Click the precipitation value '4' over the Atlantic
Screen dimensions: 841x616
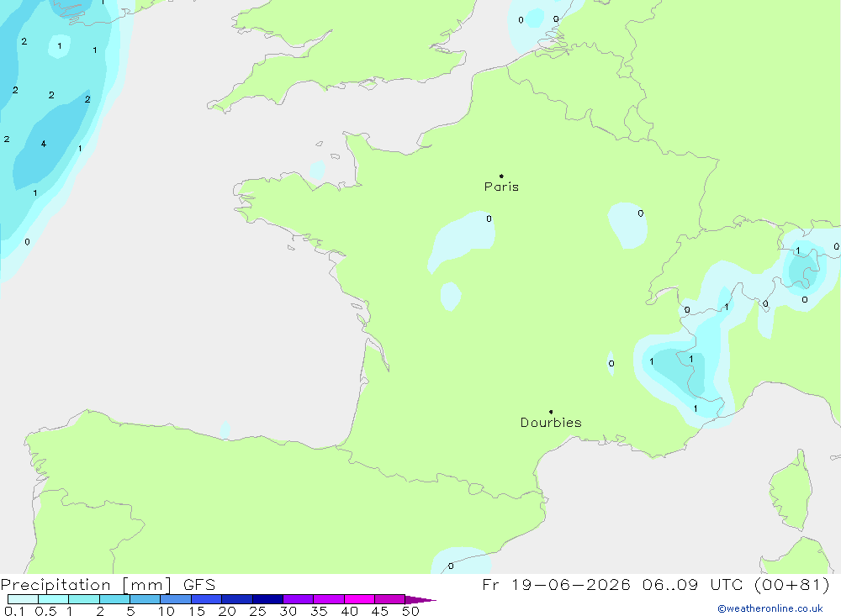[44, 144]
